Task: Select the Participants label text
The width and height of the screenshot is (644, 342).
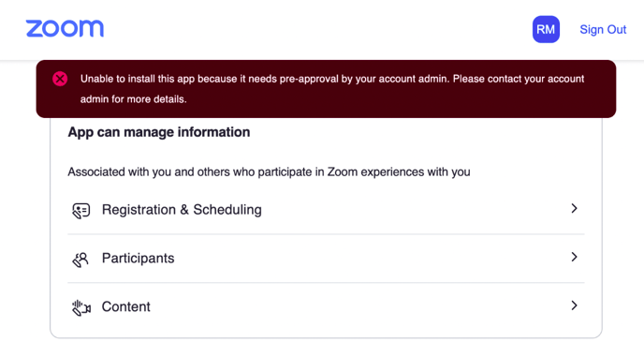Action: (138, 259)
